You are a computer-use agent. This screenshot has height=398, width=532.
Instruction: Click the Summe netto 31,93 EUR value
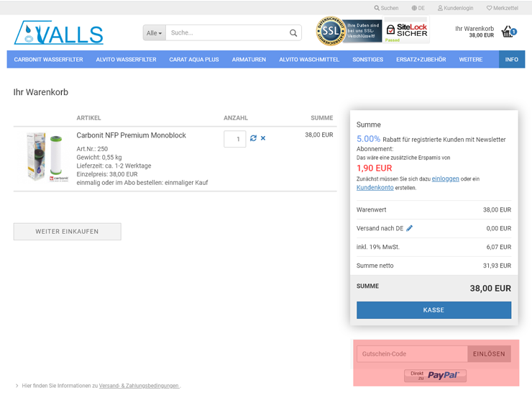point(497,266)
